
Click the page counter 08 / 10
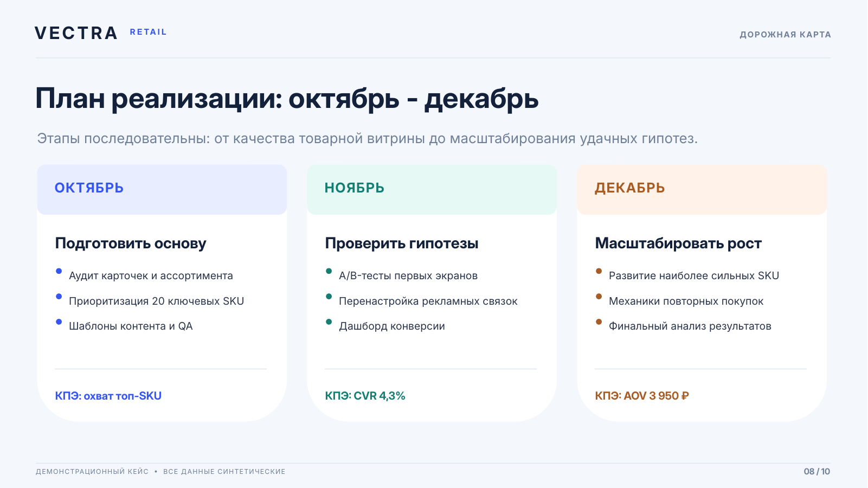[x=817, y=471]
